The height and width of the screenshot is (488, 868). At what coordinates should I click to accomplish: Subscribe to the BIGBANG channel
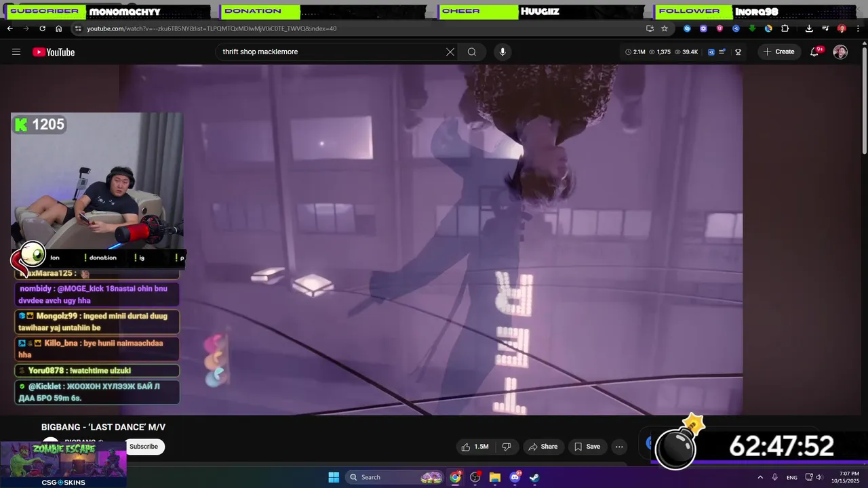tap(144, 447)
